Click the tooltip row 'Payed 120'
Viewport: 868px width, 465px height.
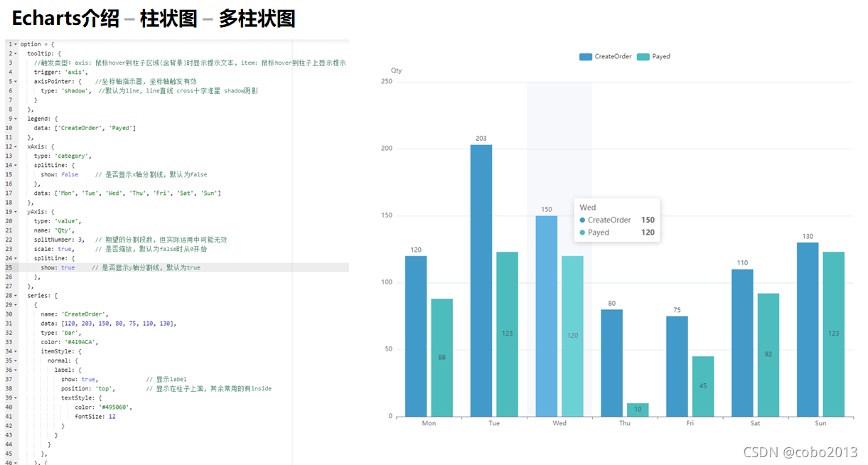617,232
